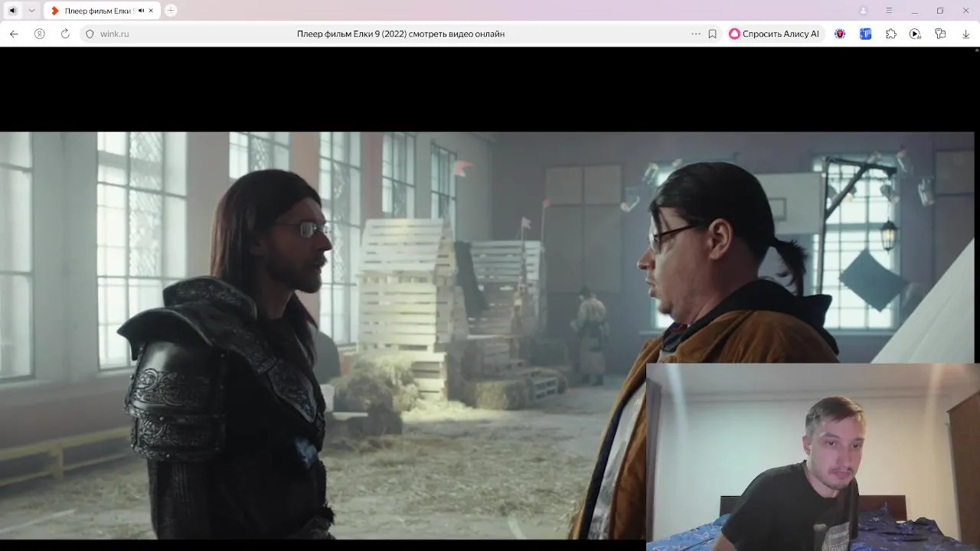Image resolution: width=980 pixels, height=551 pixels.
Task: Open Yandex home via the 'Я' icon
Action: 40,34
